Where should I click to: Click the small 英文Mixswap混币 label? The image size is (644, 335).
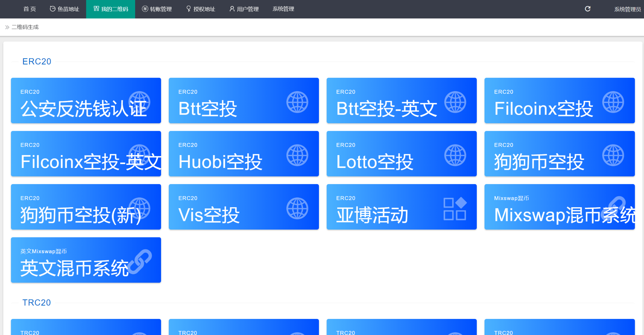pyautogui.click(x=43, y=251)
